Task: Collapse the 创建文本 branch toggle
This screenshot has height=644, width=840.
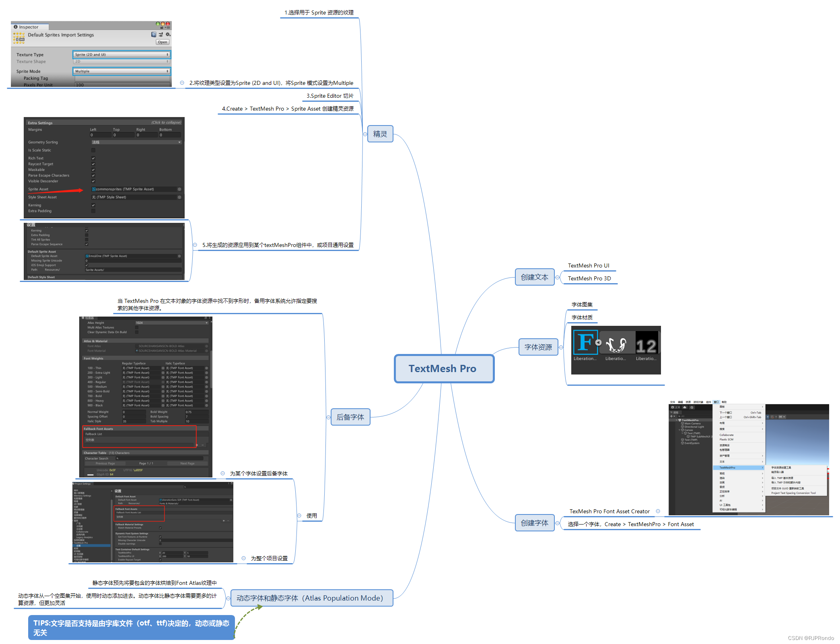Action: 558,278
